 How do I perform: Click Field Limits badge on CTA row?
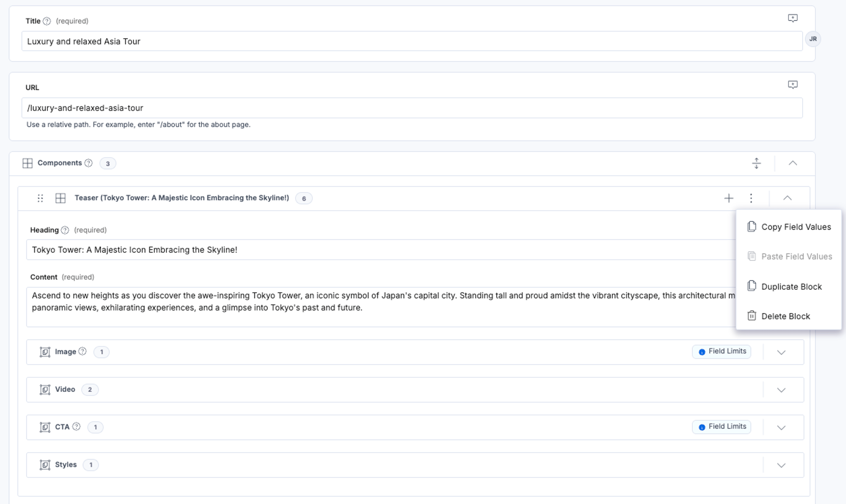(x=721, y=427)
